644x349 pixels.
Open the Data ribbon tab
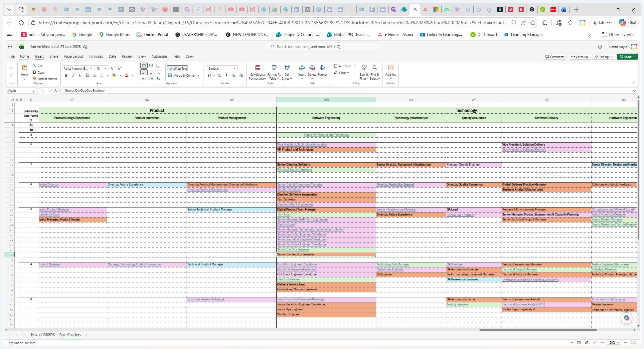coord(112,56)
